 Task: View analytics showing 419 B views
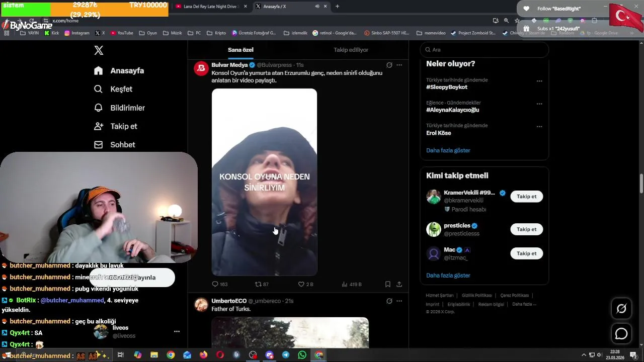(x=351, y=284)
